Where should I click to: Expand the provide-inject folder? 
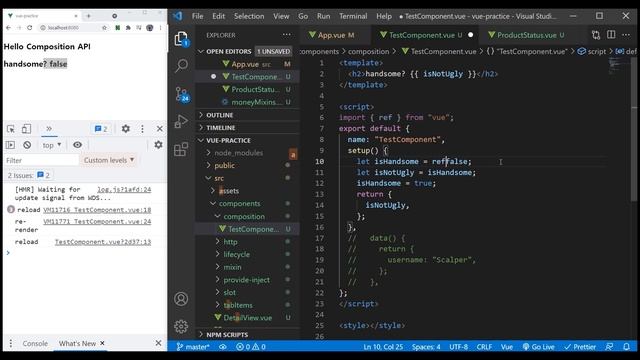pyautogui.click(x=248, y=280)
